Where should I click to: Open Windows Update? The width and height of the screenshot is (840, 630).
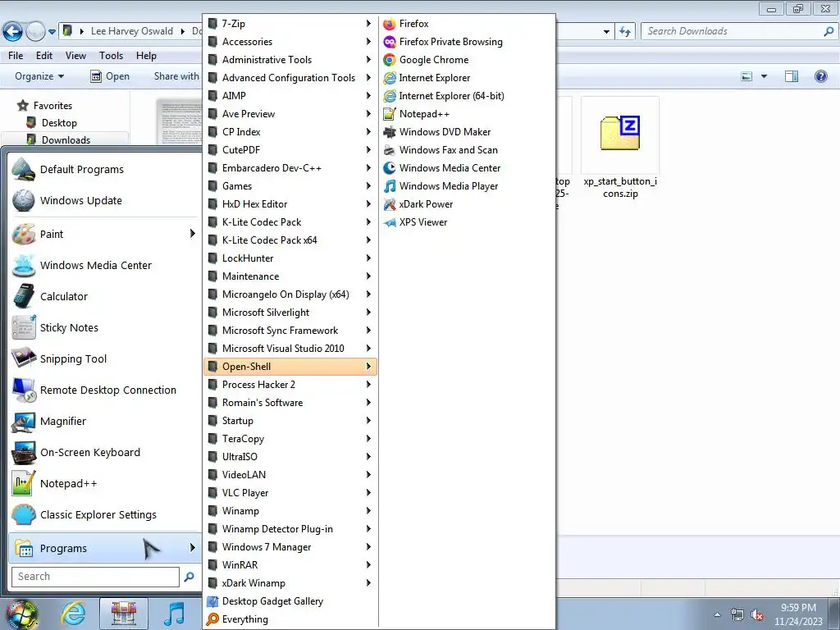tap(104, 200)
